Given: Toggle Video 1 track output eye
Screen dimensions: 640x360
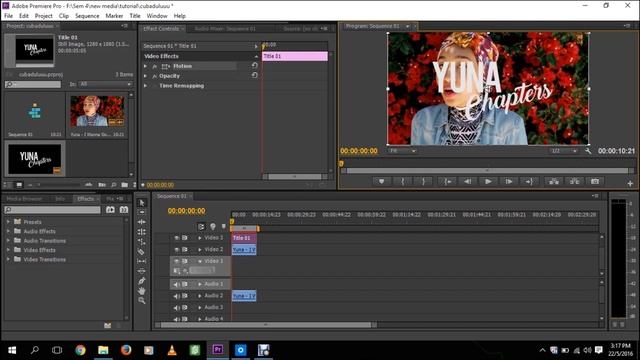Looking at the screenshot, I should [x=176, y=261].
